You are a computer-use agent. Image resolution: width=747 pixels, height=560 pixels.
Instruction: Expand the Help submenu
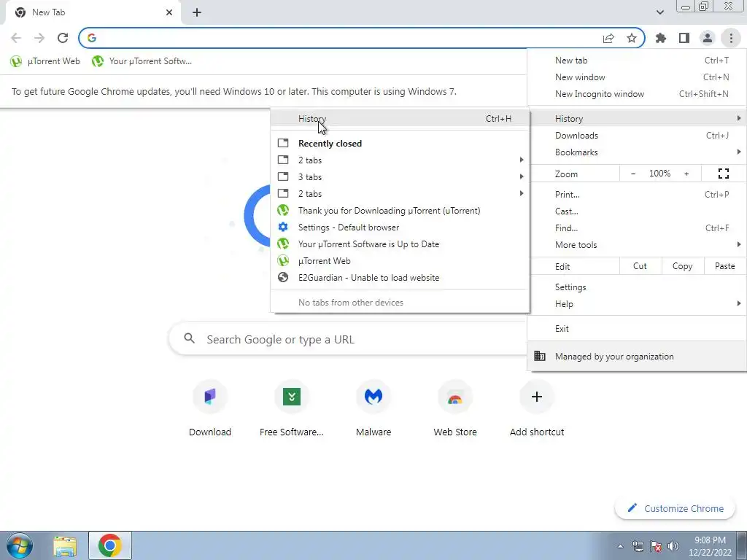tap(637, 304)
